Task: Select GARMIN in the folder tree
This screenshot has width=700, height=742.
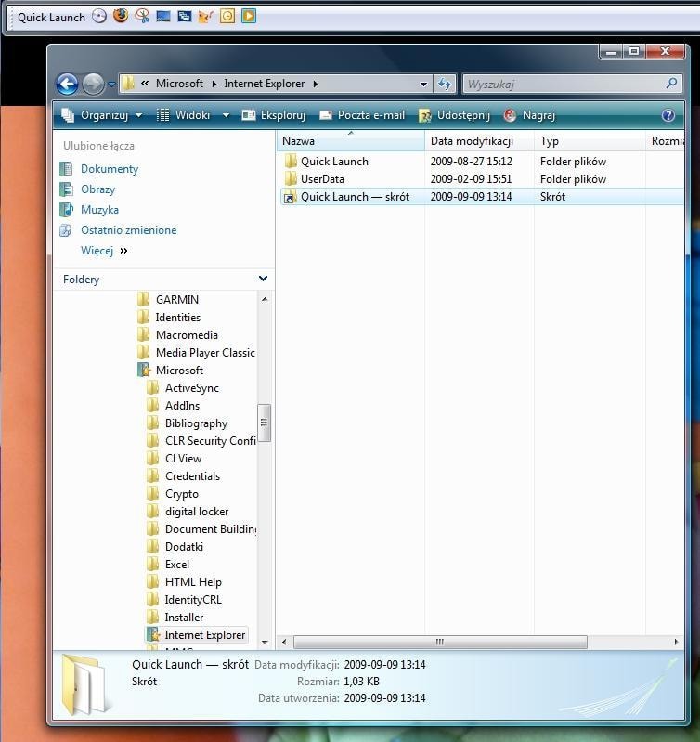Action: (177, 300)
